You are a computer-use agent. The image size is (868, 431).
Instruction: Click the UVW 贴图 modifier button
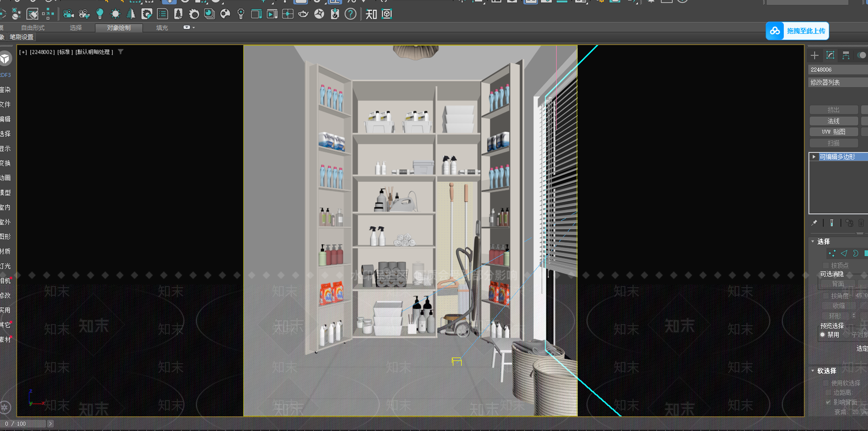pos(834,132)
